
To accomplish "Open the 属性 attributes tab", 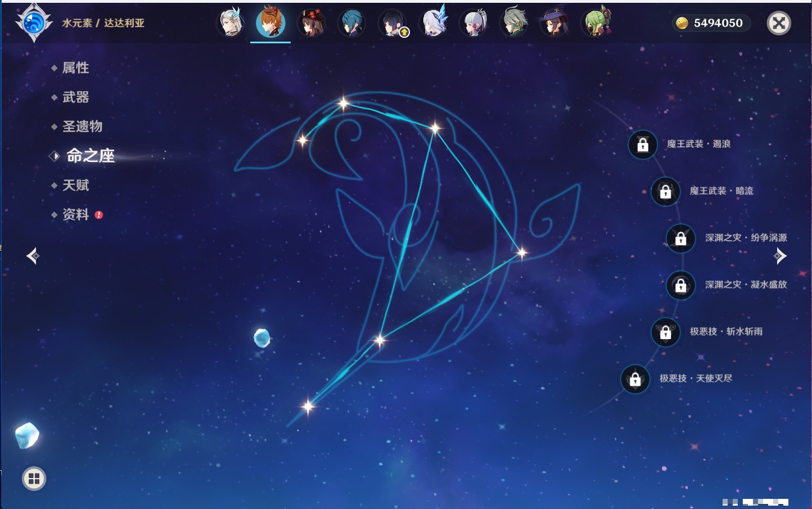I will click(x=75, y=68).
